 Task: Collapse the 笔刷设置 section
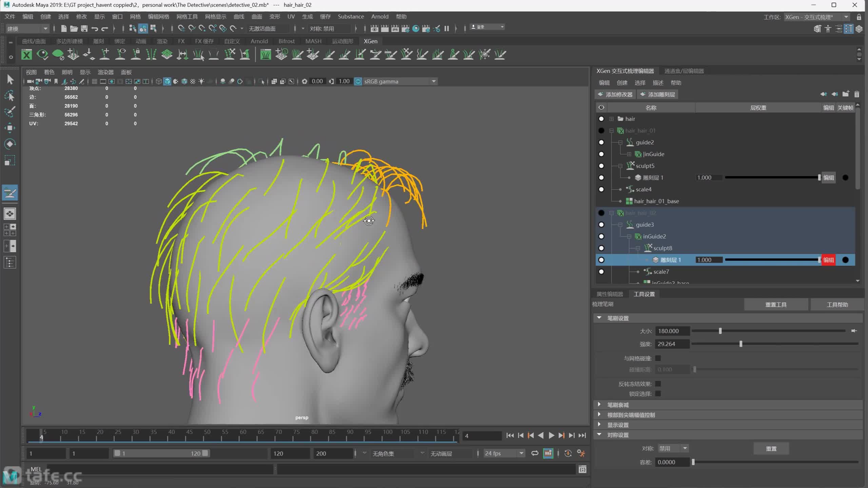pos(599,318)
